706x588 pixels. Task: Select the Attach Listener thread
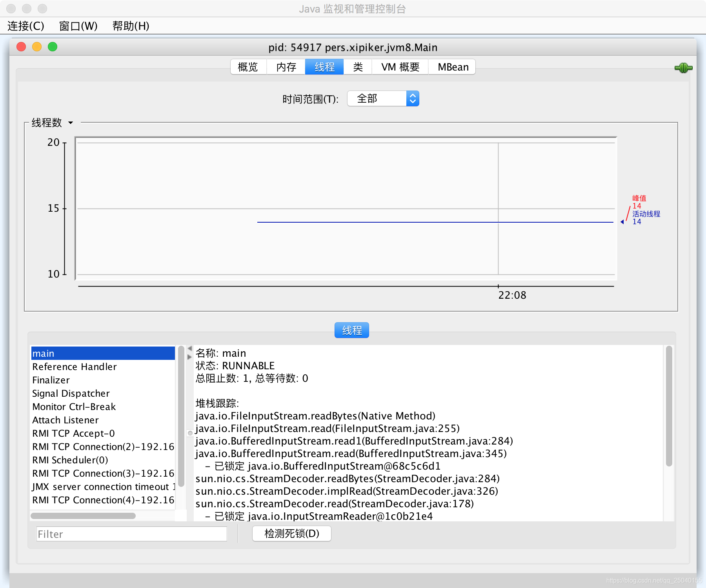(103, 420)
